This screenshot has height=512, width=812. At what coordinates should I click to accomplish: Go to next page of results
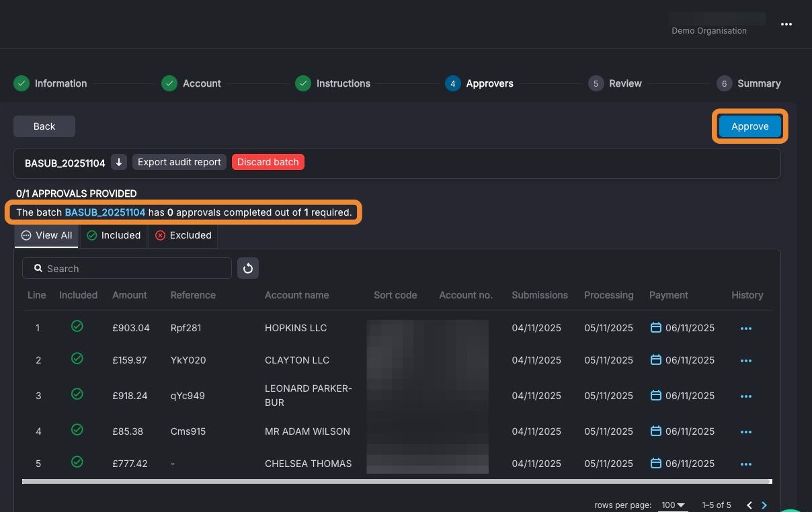coord(764,505)
